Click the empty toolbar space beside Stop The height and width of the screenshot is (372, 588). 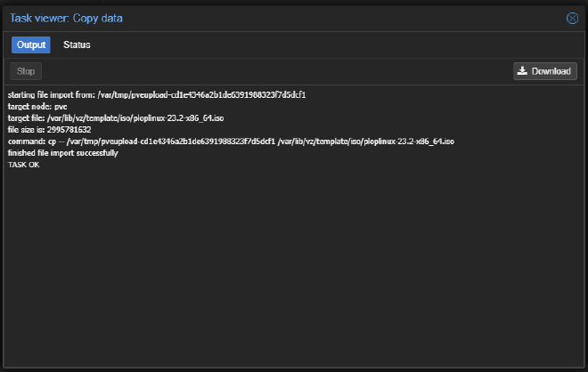pos(267,71)
